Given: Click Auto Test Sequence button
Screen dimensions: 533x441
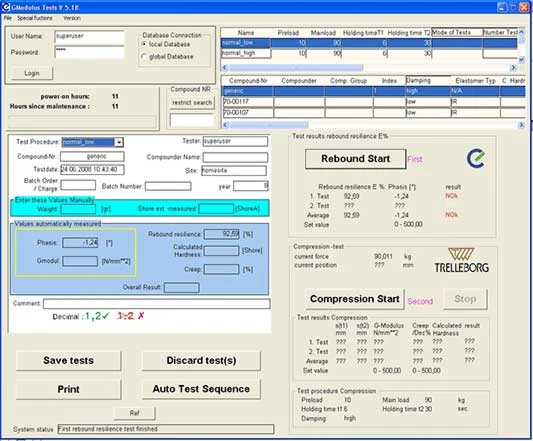Looking at the screenshot, I should (x=201, y=389).
